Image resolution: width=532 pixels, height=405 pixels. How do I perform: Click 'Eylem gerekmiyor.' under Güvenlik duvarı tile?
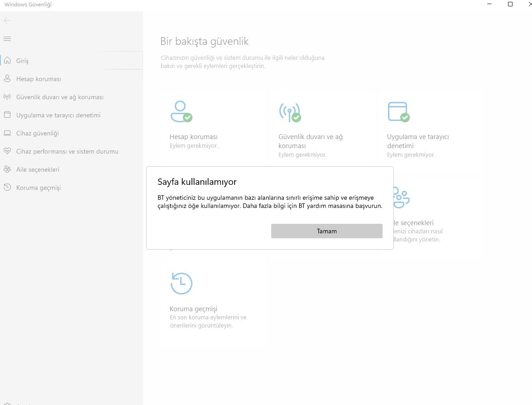pyautogui.click(x=302, y=155)
